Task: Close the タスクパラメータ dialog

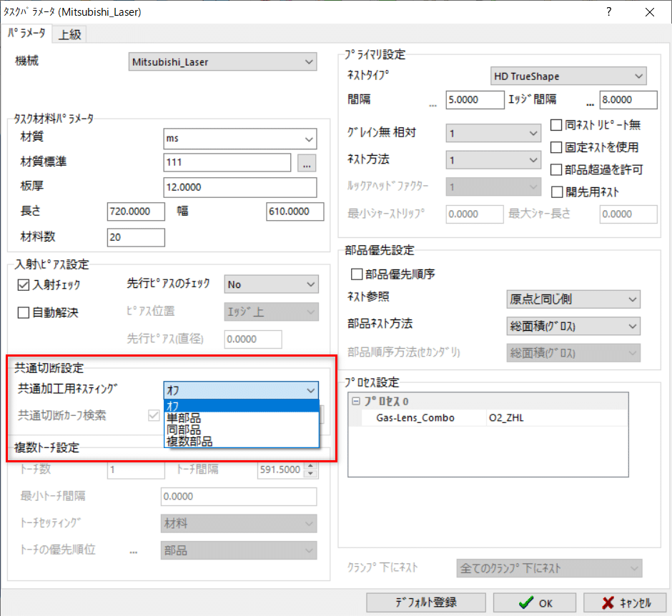Action: [650, 12]
